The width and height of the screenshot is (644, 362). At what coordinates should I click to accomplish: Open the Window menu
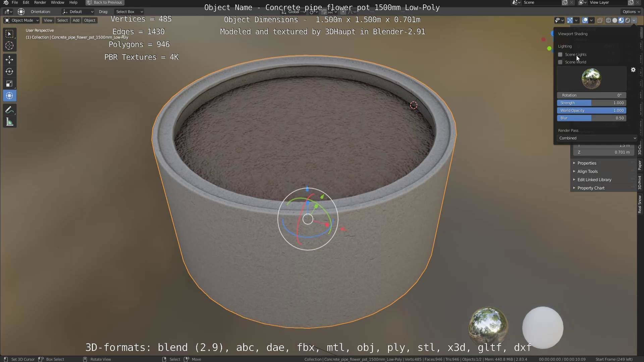57,2
